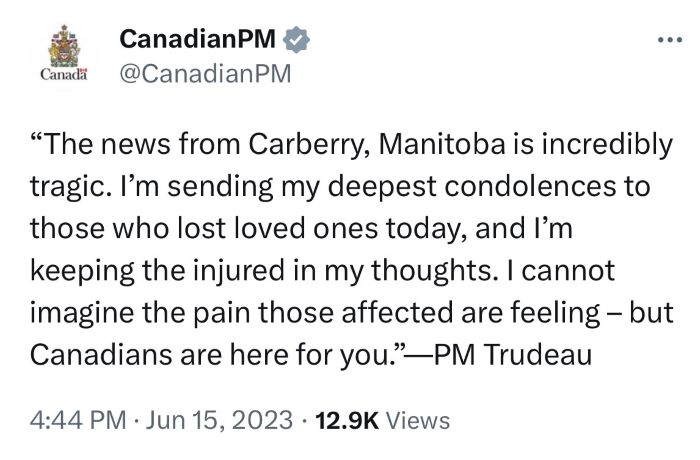Visit the @CanadianPM handle link

click(205, 74)
